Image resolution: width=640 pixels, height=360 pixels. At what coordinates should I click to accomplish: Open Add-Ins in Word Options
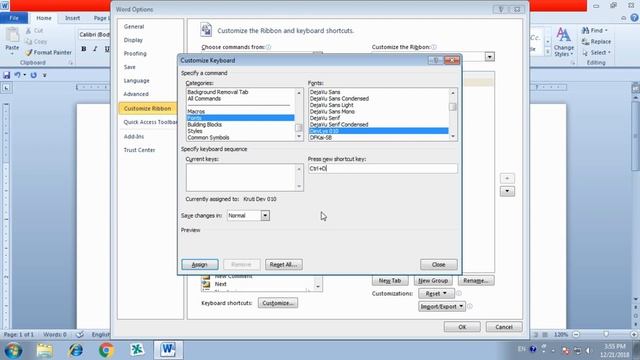pyautogui.click(x=133, y=136)
